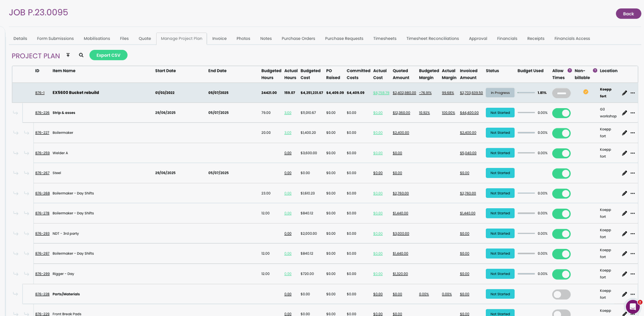Click invoiced amount $44,400.00 link
The height and width of the screenshot is (316, 644).
pos(469,113)
